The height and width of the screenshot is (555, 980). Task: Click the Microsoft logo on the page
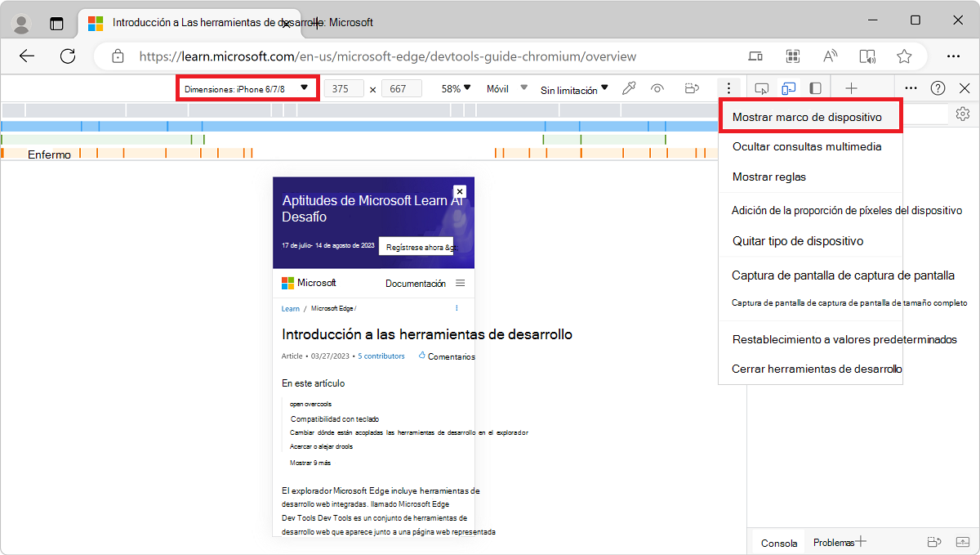click(x=309, y=283)
